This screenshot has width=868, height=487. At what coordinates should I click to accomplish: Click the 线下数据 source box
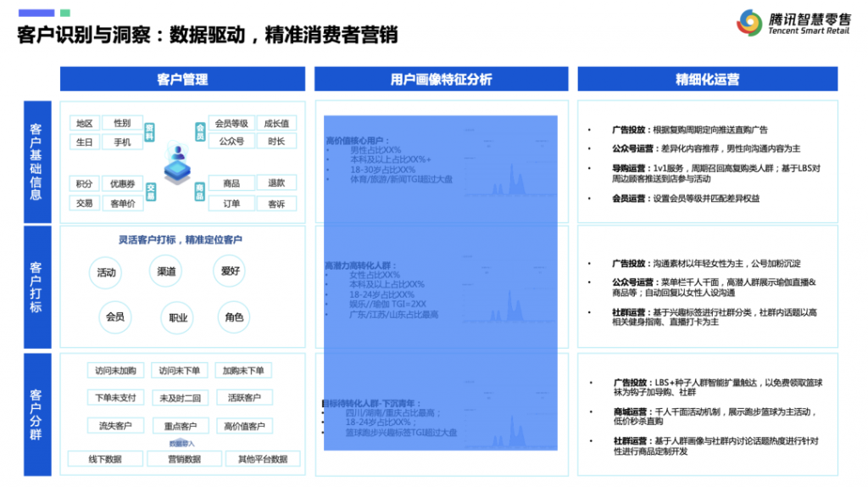[105, 459]
